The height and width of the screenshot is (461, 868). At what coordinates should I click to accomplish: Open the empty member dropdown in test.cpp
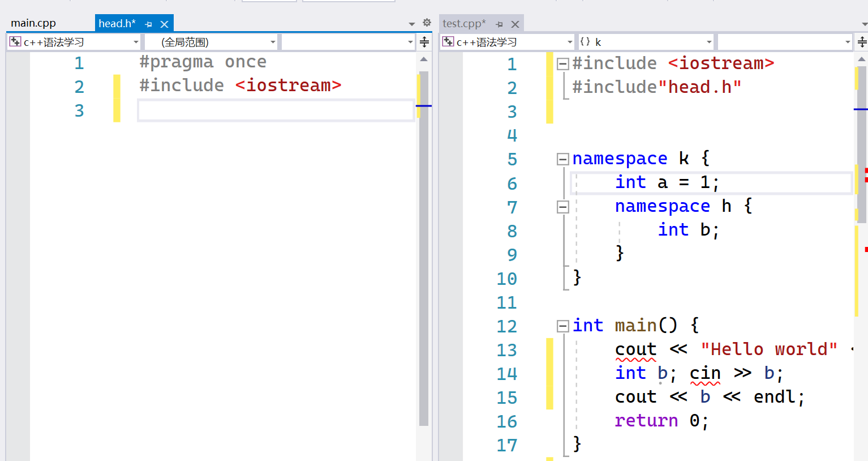[x=785, y=42]
